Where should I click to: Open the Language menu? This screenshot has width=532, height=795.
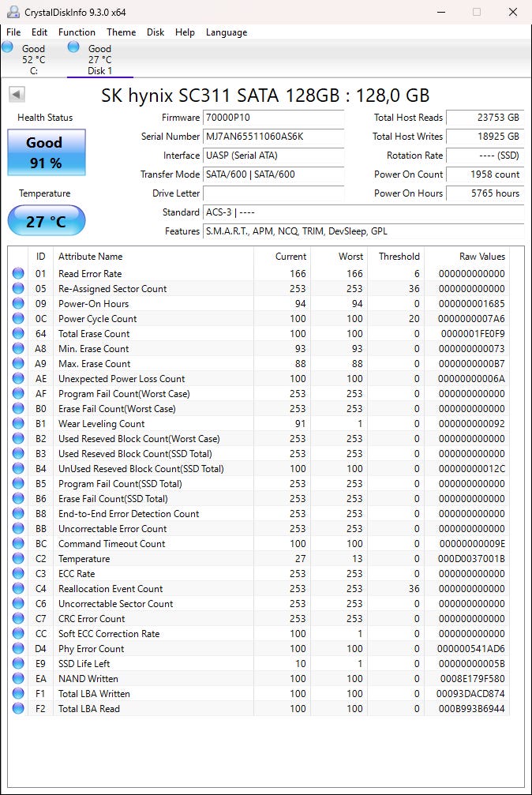click(x=227, y=32)
